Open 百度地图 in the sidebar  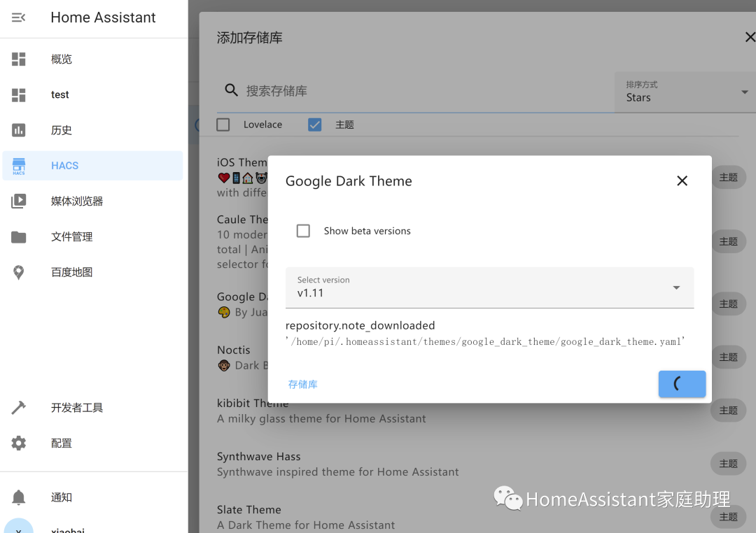point(92,272)
